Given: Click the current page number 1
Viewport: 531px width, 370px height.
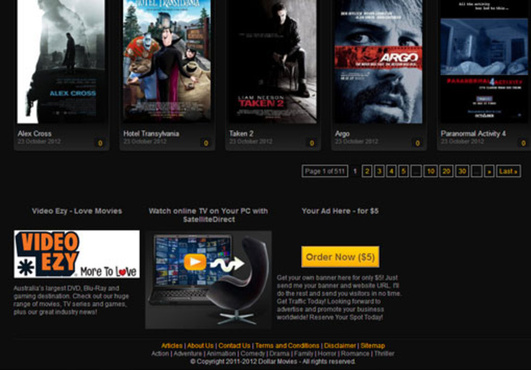Looking at the screenshot, I should pos(355,171).
